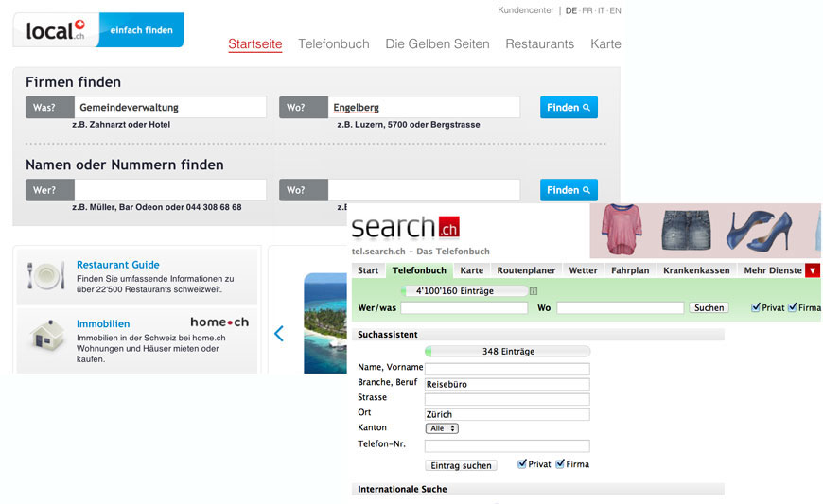Focus the Strasse input field
Screen dimensions: 823x504
pyautogui.click(x=507, y=399)
